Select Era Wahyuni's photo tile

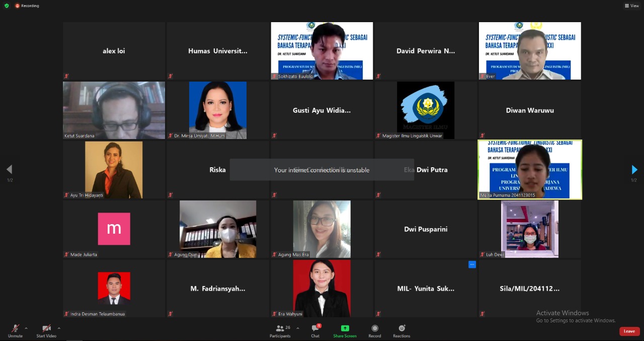tap(322, 289)
